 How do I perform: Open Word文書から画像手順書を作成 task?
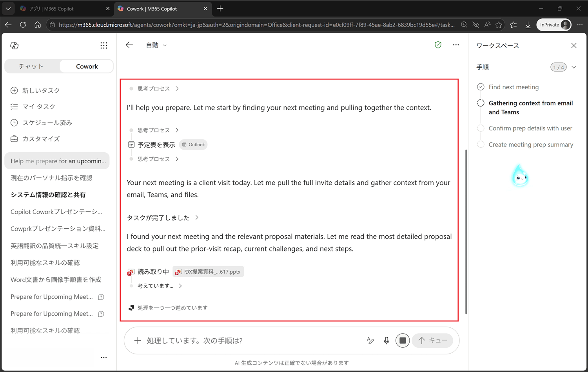click(56, 280)
